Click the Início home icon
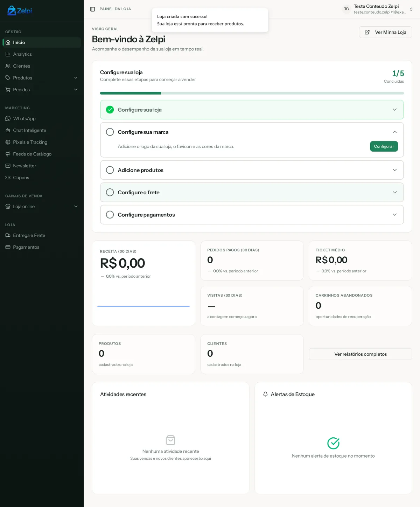 pos(8,42)
